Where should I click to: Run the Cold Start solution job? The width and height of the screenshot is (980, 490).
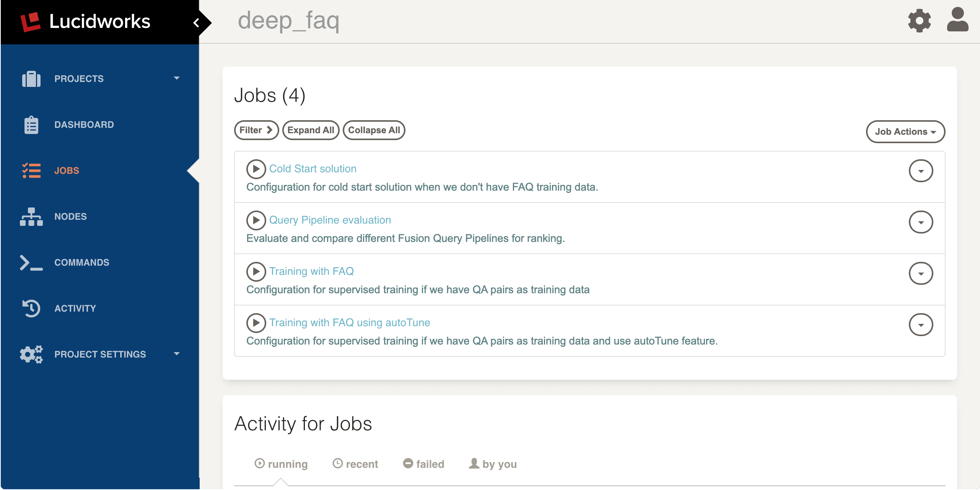pos(256,169)
